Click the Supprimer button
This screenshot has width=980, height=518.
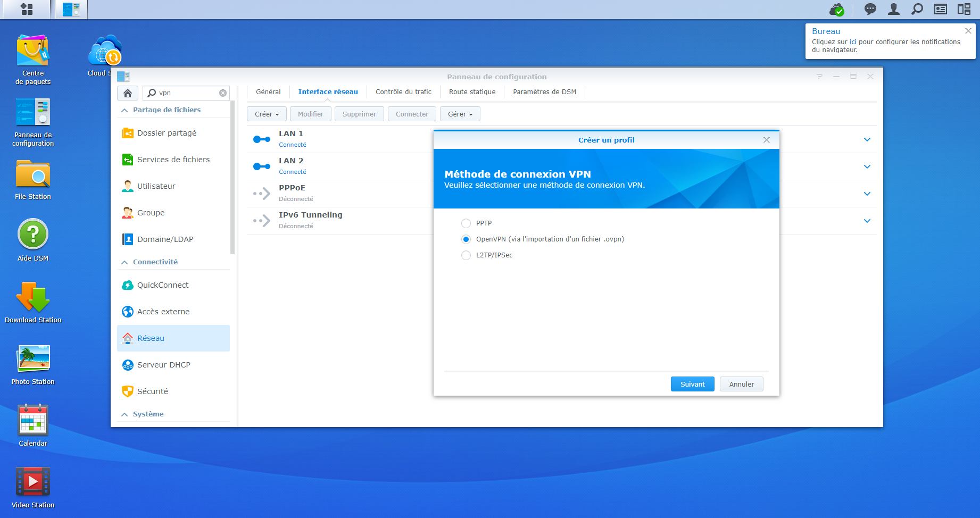point(359,114)
